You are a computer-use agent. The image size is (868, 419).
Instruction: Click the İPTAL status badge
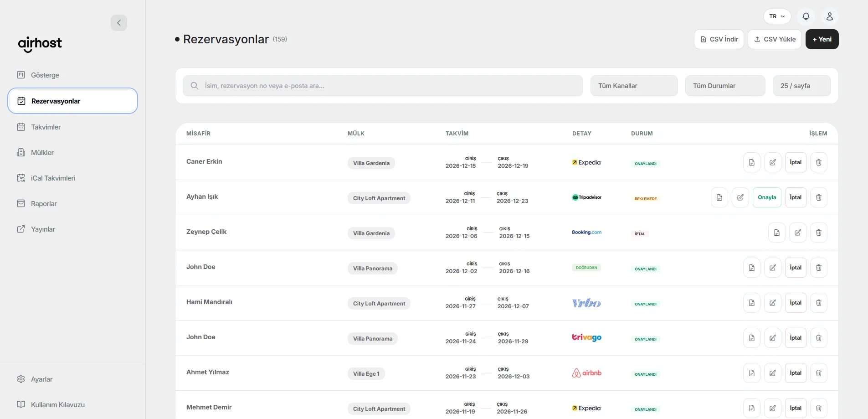point(640,234)
